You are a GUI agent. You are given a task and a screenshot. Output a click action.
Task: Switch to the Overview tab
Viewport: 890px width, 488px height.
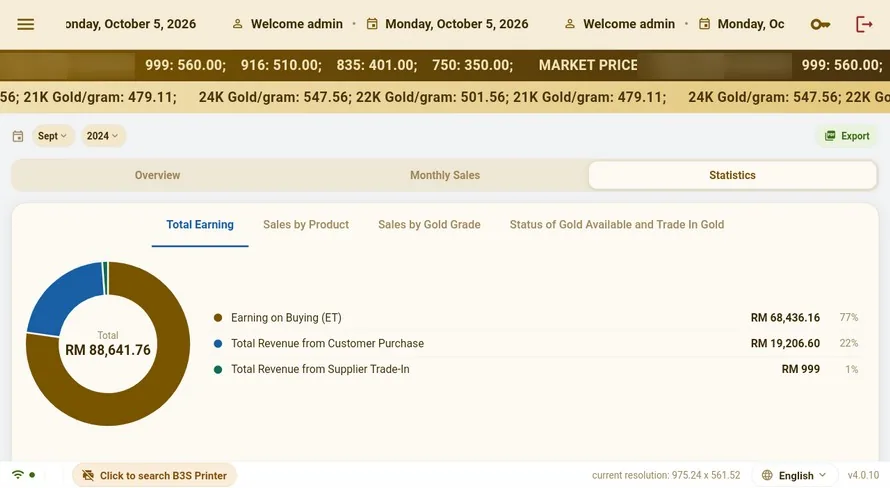157,175
